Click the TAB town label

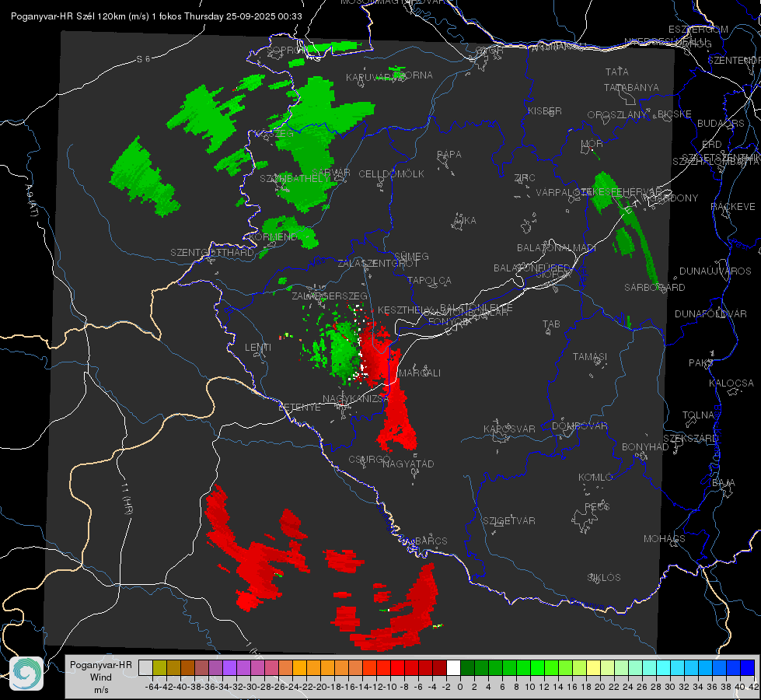551,324
